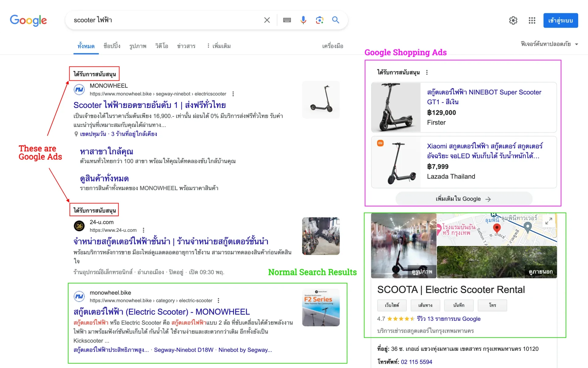
Task: Open the NINEBOT Super Scooter GT1 product link
Action: (x=484, y=97)
